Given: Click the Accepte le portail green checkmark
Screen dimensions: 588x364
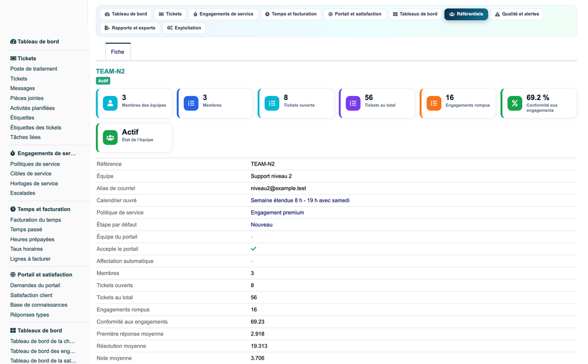Looking at the screenshot, I should pyautogui.click(x=253, y=249).
